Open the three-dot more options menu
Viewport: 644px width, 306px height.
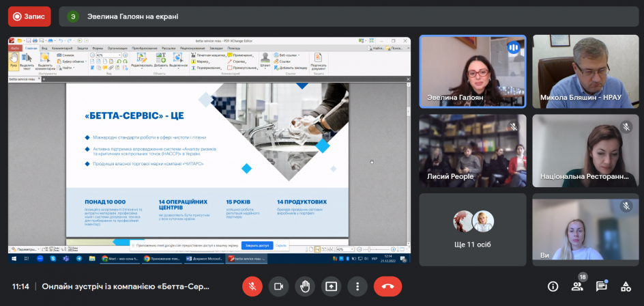357,286
